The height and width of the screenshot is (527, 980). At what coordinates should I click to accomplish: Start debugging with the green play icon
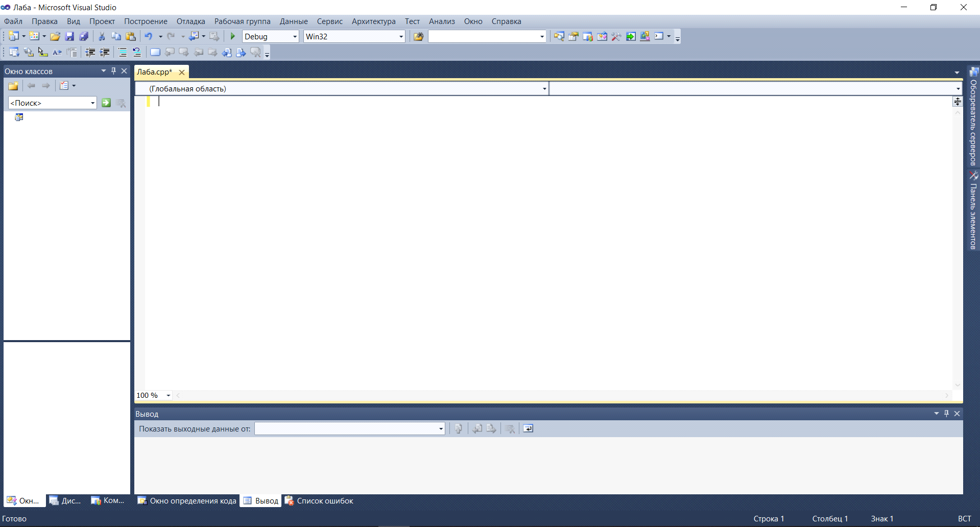coord(233,36)
